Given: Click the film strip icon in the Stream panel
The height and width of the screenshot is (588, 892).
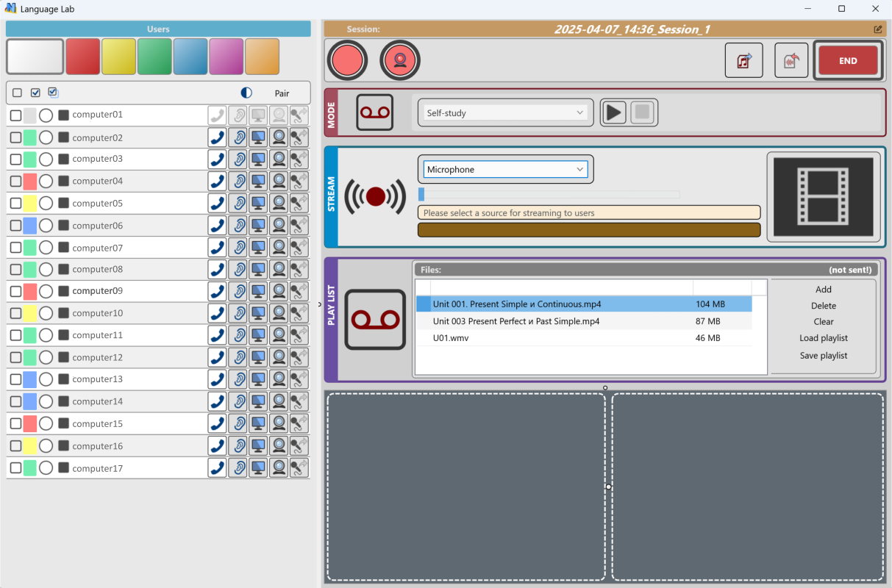Looking at the screenshot, I should coord(823,196).
